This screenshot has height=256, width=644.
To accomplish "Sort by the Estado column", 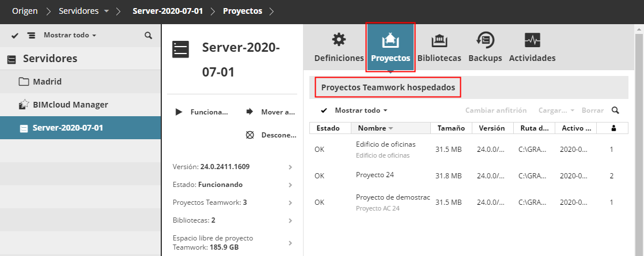I will click(330, 128).
